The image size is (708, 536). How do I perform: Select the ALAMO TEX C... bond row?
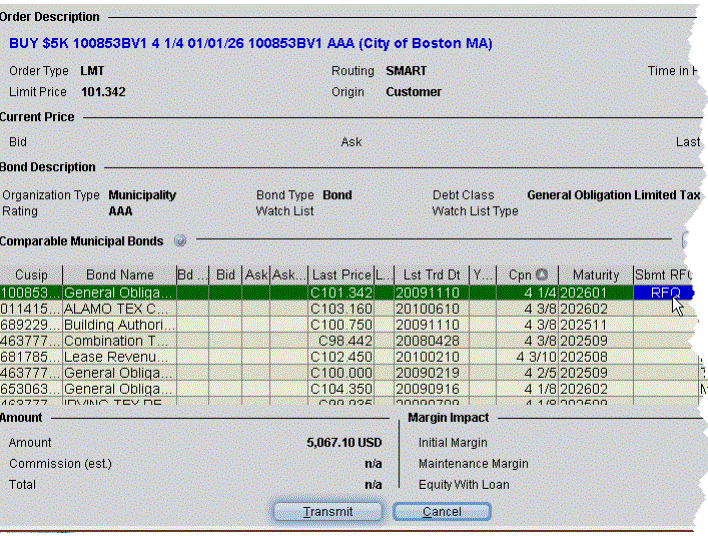pos(119,309)
